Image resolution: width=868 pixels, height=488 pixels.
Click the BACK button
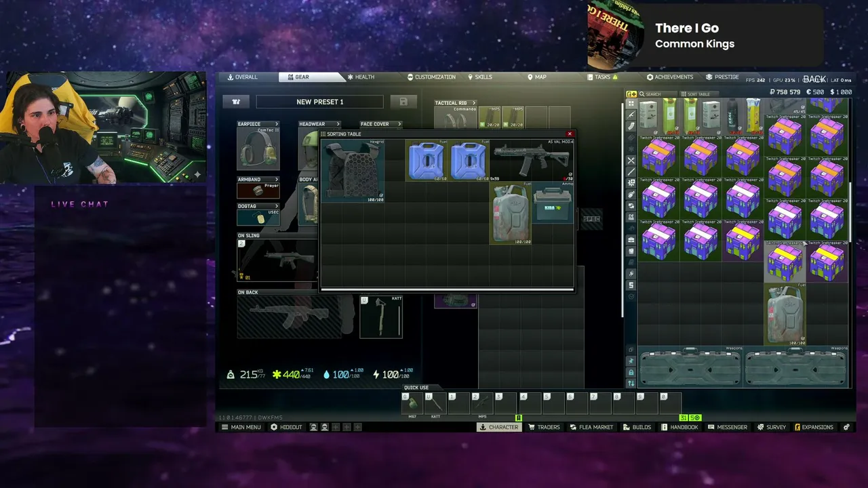coord(814,79)
